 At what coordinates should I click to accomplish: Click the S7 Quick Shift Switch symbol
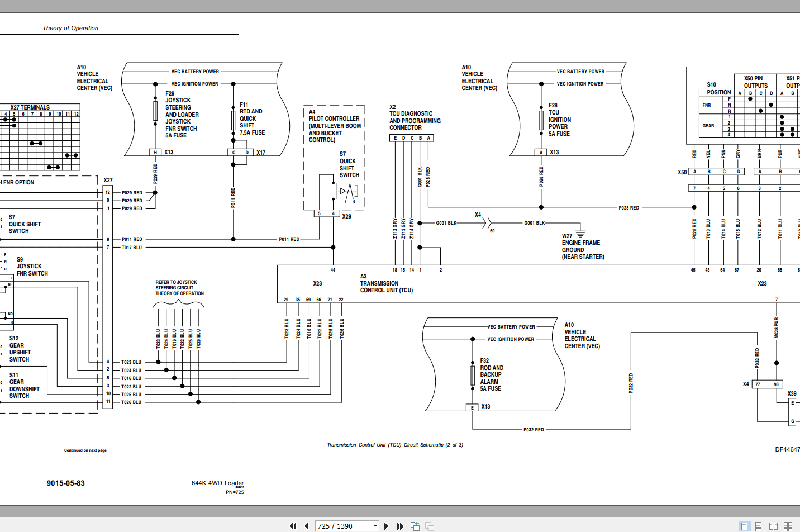click(347, 192)
